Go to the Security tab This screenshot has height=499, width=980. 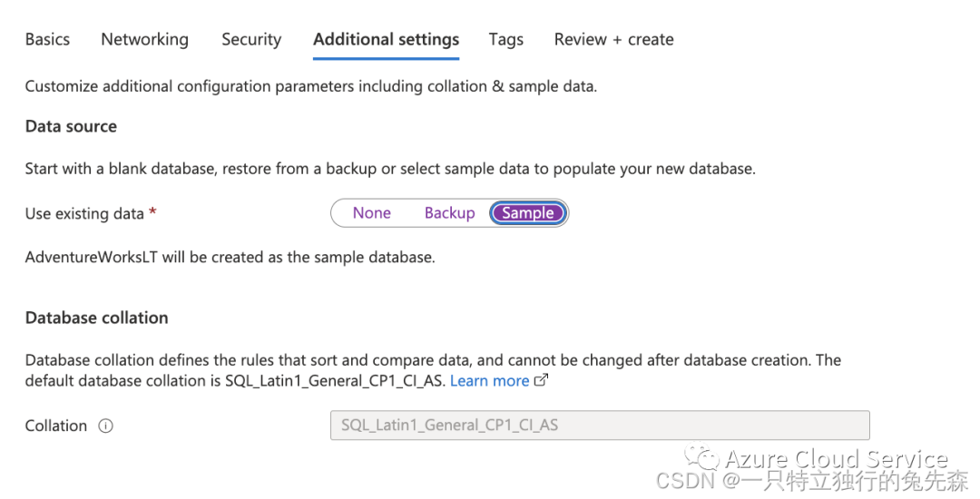click(251, 40)
